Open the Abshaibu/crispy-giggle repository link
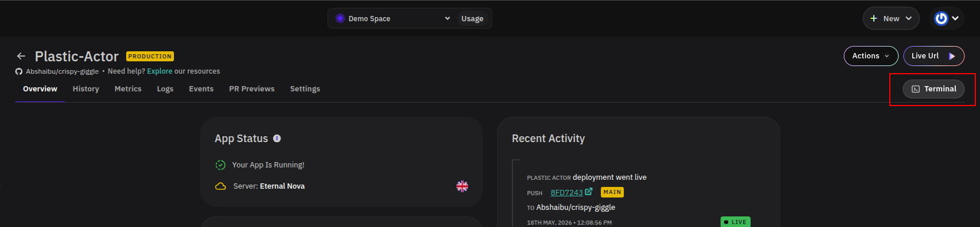 coord(62,71)
